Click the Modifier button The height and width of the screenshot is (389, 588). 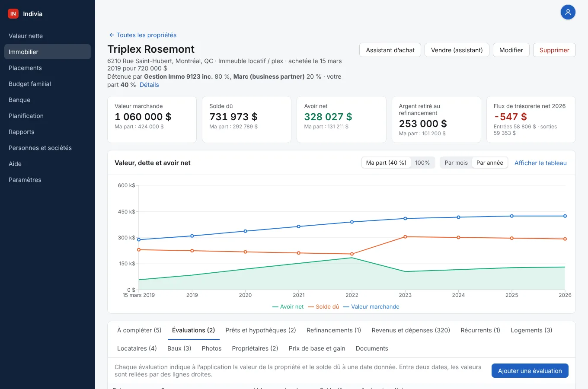click(511, 50)
